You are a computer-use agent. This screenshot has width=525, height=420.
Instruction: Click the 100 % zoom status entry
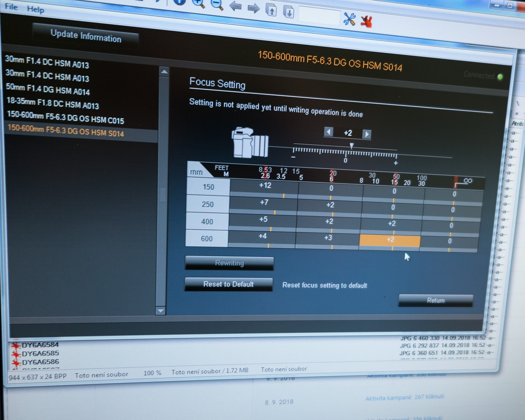(152, 373)
